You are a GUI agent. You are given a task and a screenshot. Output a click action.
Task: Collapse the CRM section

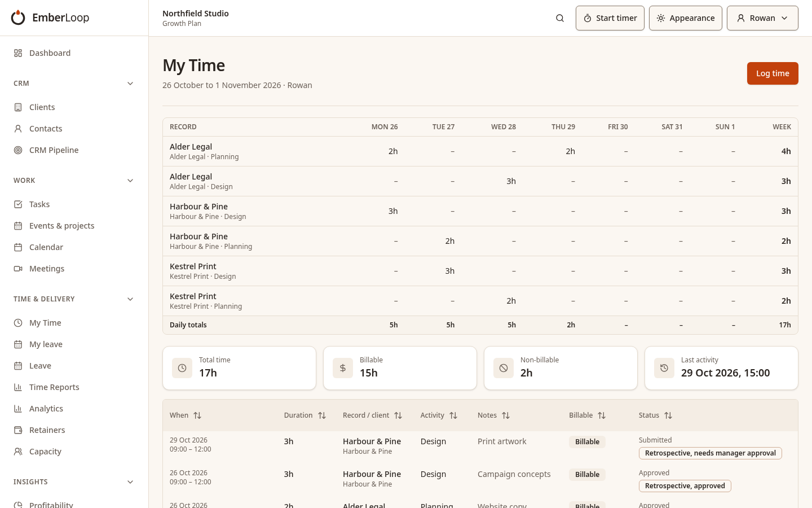point(130,84)
